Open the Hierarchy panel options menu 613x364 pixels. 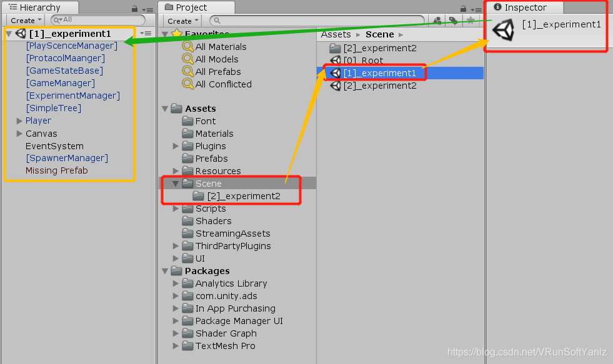[147, 9]
